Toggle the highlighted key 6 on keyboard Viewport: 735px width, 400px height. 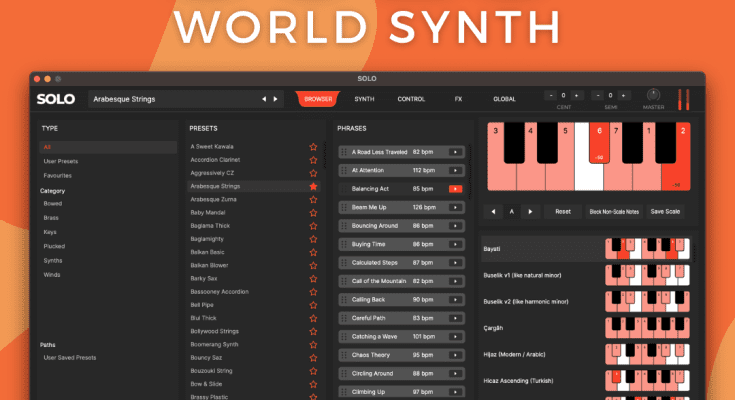(598, 142)
